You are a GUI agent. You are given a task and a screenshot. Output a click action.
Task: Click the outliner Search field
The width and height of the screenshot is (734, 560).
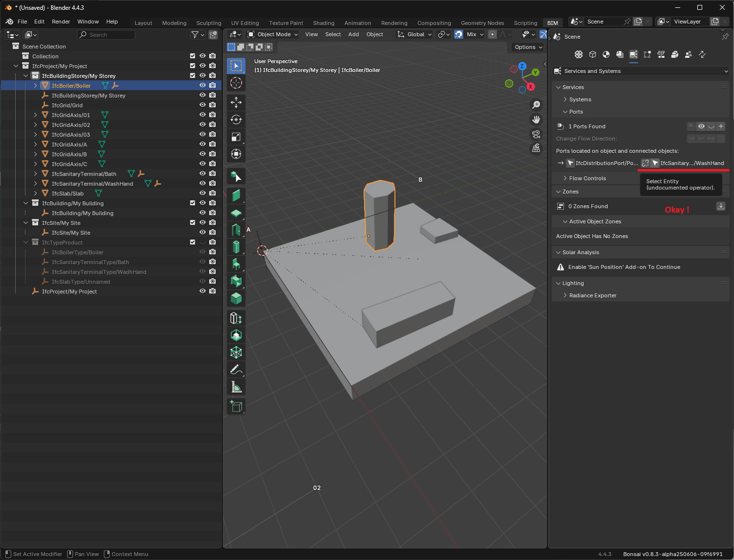[x=106, y=35]
